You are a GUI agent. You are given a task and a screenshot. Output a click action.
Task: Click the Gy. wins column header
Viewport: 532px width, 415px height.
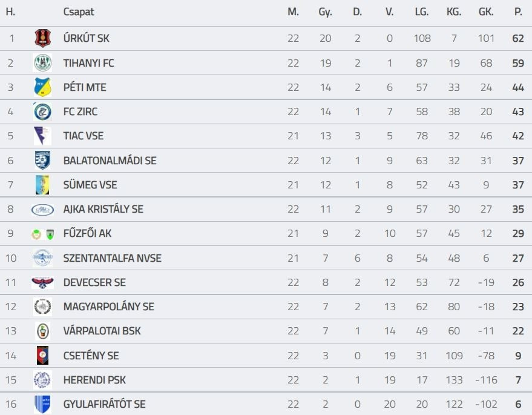tap(325, 12)
